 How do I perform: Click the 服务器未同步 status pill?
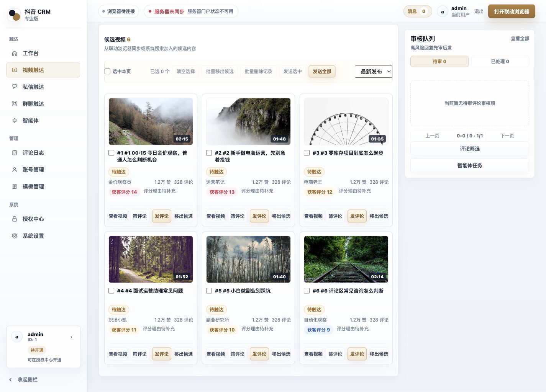pos(191,11)
